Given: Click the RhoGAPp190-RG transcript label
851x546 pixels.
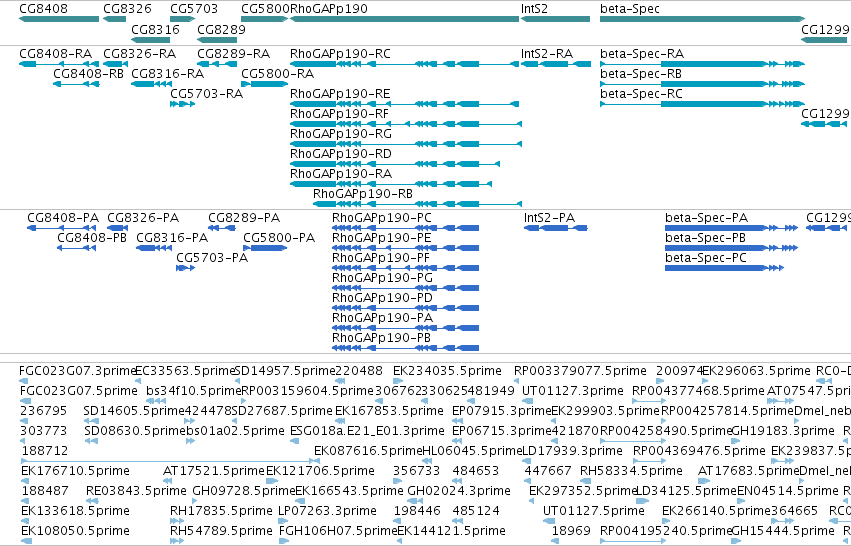Looking at the screenshot, I should tap(341, 134).
